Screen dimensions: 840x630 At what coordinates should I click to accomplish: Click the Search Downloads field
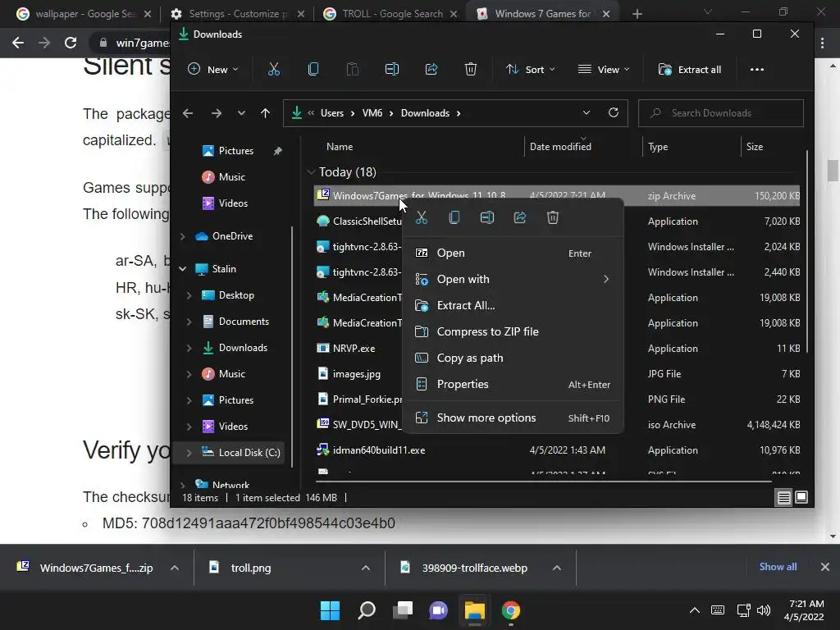720,113
